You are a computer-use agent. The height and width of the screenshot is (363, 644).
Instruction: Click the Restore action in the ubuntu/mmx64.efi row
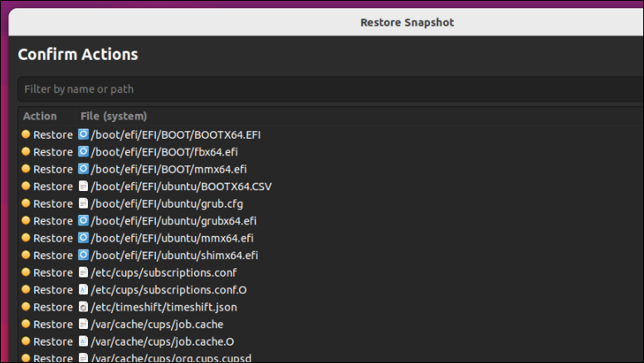[x=53, y=238]
